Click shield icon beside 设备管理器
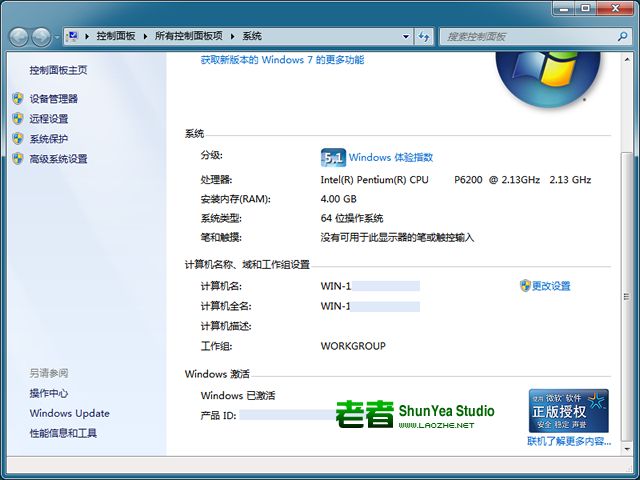The image size is (640, 480). tap(18, 98)
